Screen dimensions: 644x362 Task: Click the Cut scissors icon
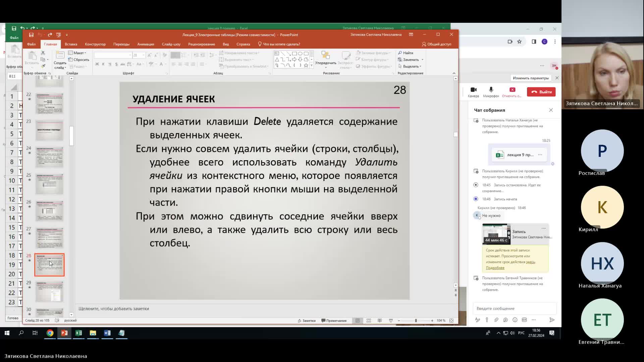(43, 53)
